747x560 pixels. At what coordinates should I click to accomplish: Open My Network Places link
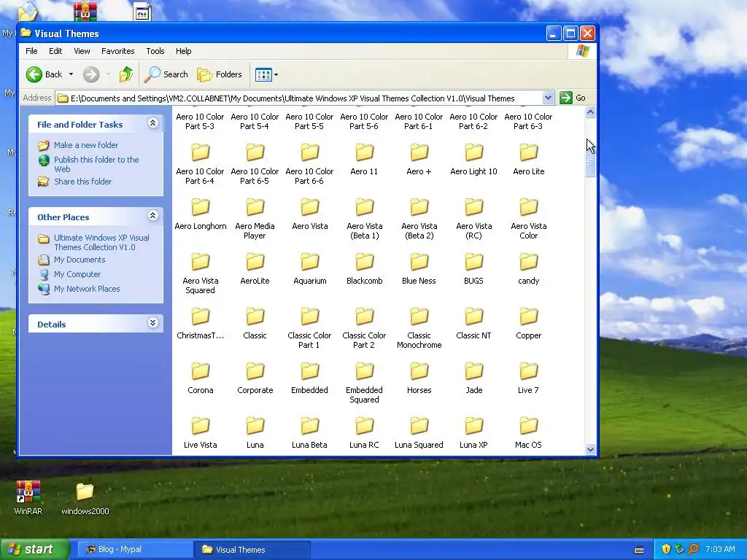point(87,289)
